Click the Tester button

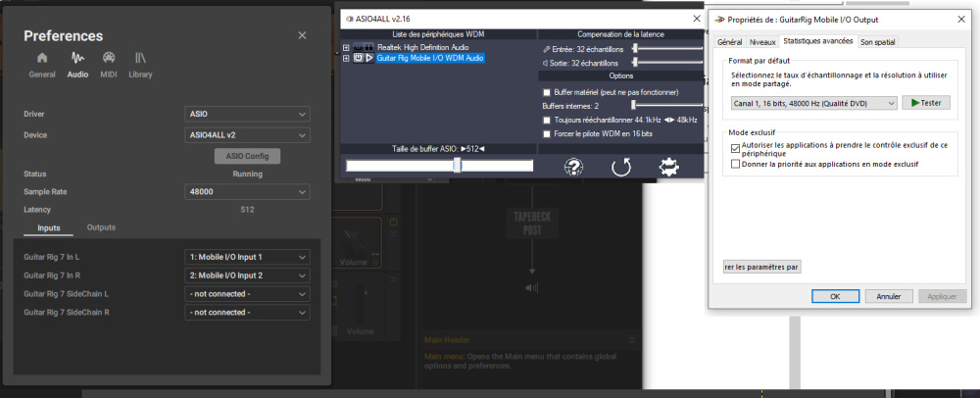[x=926, y=103]
